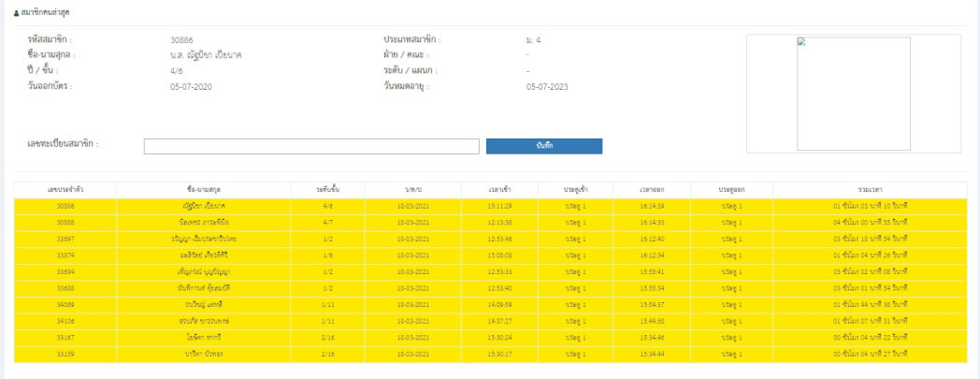Click the expiry date value 05-07-2023
The height and width of the screenshot is (379, 980).
[547, 86]
